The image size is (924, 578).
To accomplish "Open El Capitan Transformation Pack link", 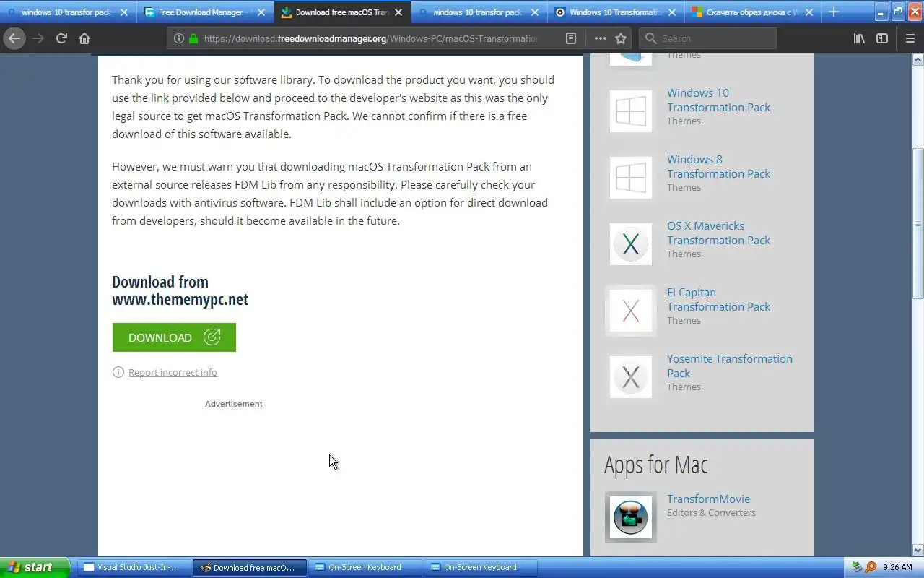I will pyautogui.click(x=718, y=299).
